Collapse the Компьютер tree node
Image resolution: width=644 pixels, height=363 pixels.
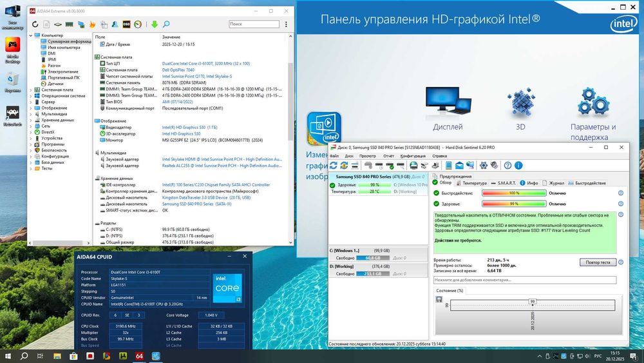click(31, 35)
